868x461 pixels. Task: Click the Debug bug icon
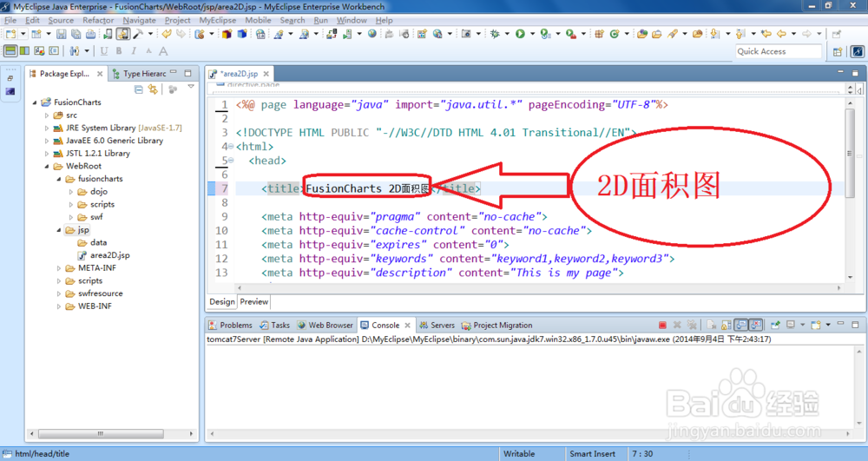click(495, 34)
